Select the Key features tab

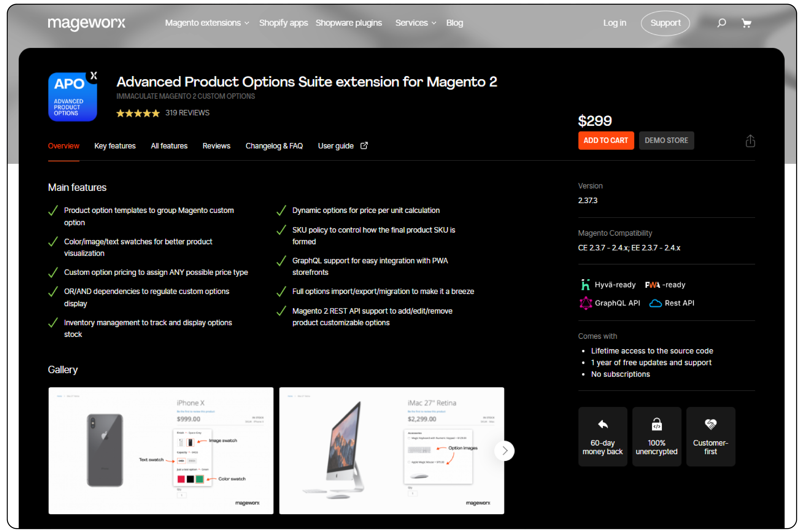coord(115,146)
